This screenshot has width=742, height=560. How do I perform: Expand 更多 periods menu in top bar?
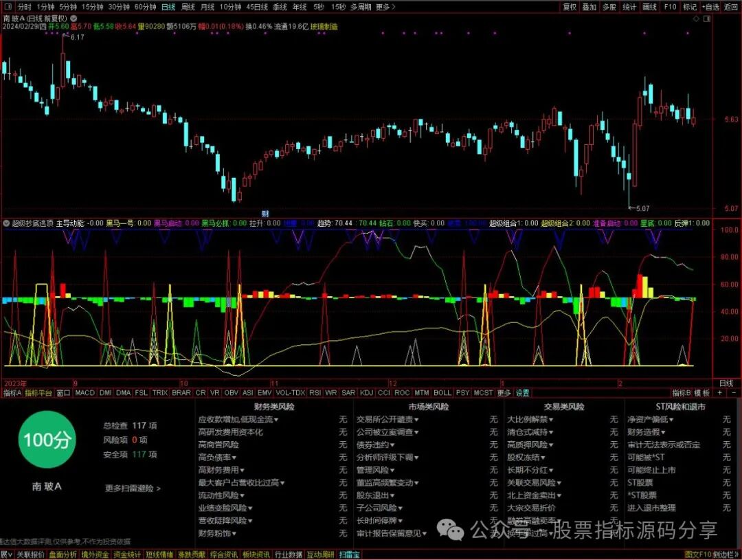[x=385, y=7]
